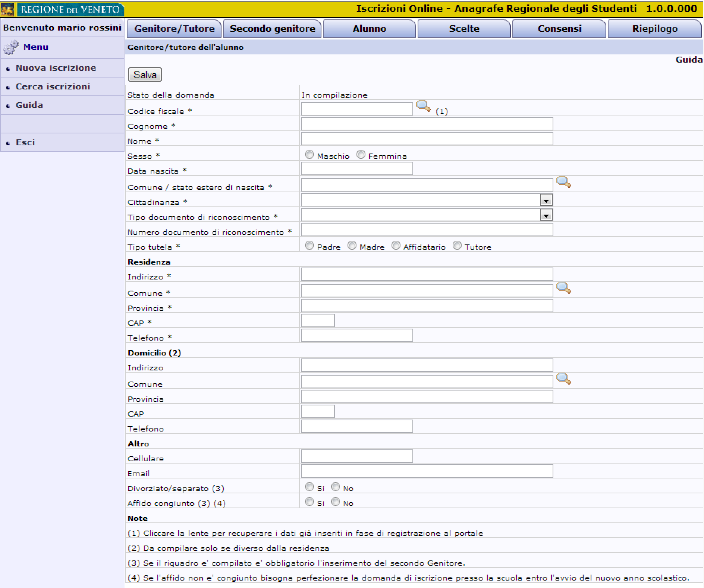Switch to the Alunno tab
704x588 pixels.
click(x=369, y=29)
